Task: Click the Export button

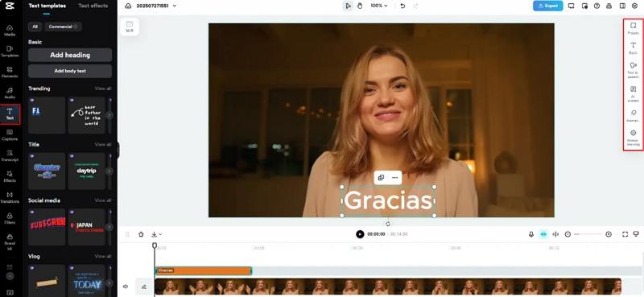Action: click(548, 6)
